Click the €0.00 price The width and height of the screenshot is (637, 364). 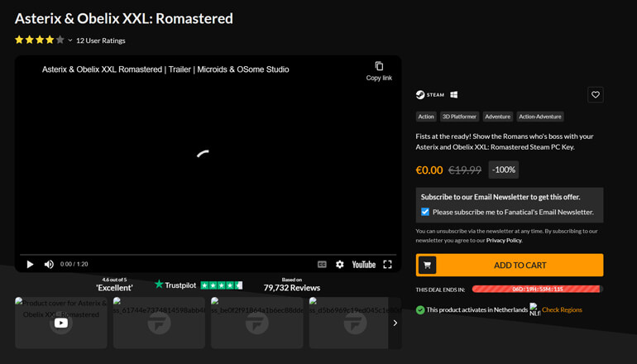click(x=429, y=170)
